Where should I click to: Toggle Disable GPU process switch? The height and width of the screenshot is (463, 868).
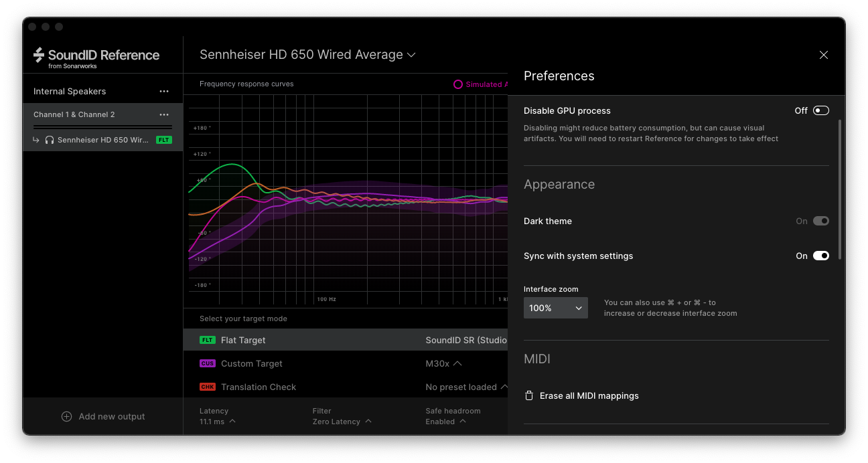click(821, 111)
